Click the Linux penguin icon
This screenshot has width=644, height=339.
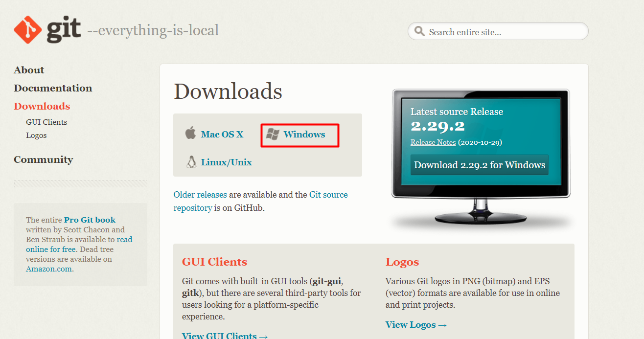coord(191,162)
